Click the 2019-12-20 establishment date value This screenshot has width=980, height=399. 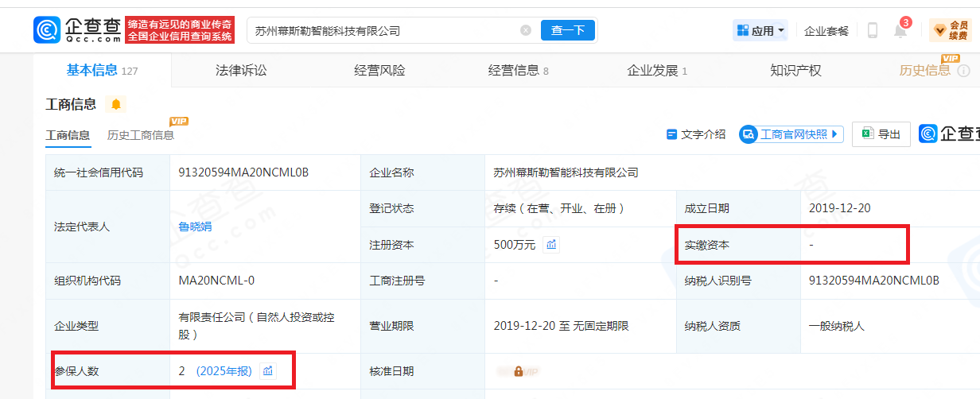click(839, 208)
